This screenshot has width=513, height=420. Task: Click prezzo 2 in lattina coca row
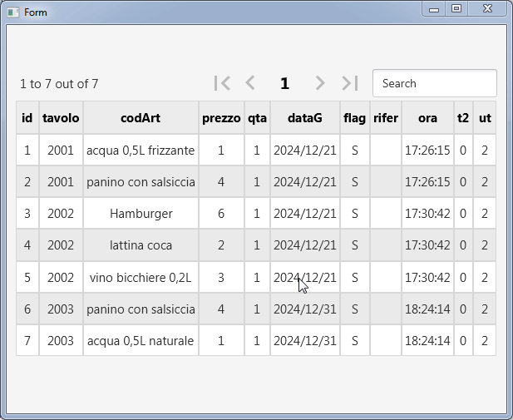pyautogui.click(x=221, y=245)
